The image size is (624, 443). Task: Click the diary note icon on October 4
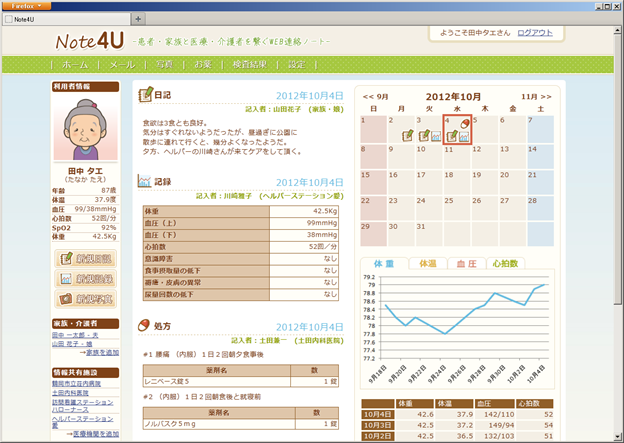coord(452,136)
